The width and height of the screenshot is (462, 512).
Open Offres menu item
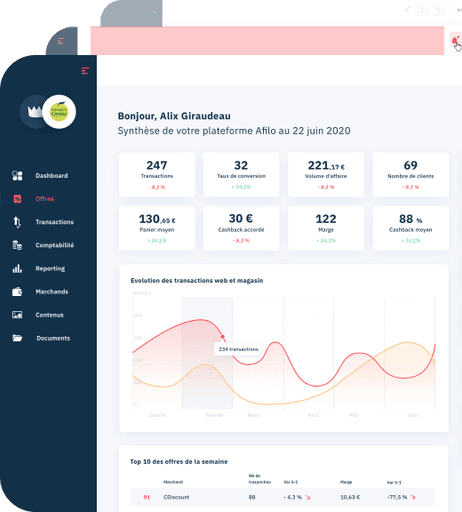45,199
